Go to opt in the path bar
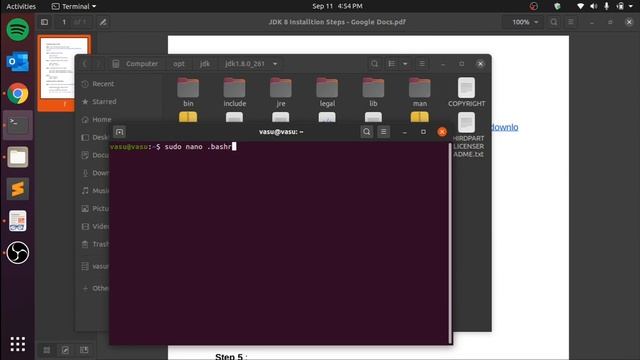The image size is (640, 360). click(x=179, y=64)
